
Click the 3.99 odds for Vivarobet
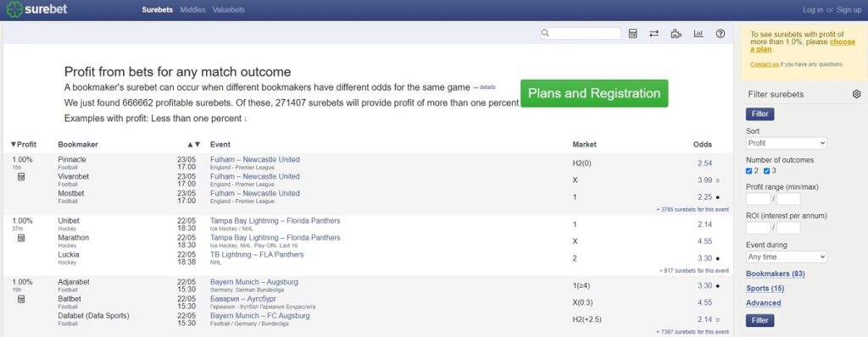tap(704, 180)
